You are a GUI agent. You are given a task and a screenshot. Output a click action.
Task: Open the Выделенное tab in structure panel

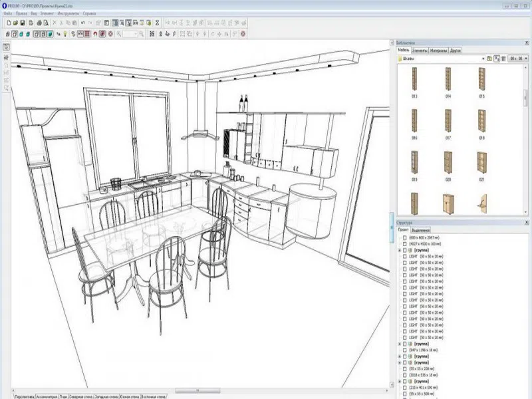tap(421, 230)
